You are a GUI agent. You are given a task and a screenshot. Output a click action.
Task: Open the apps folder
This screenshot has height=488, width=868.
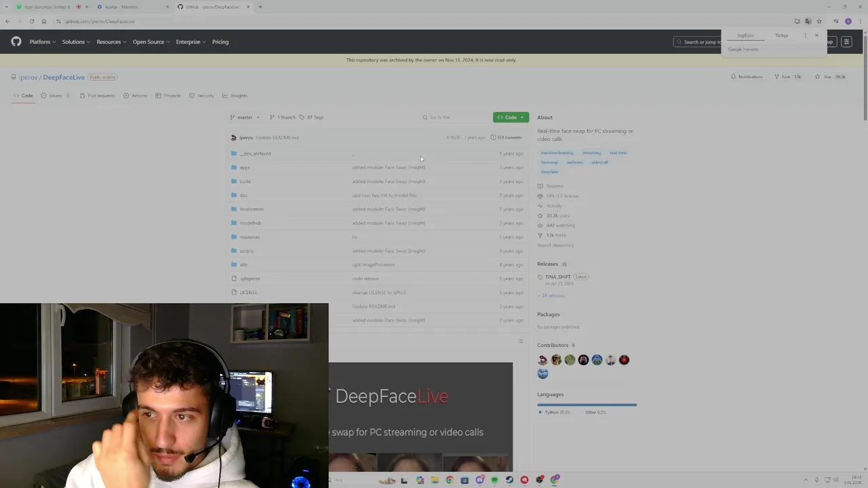pyautogui.click(x=245, y=167)
